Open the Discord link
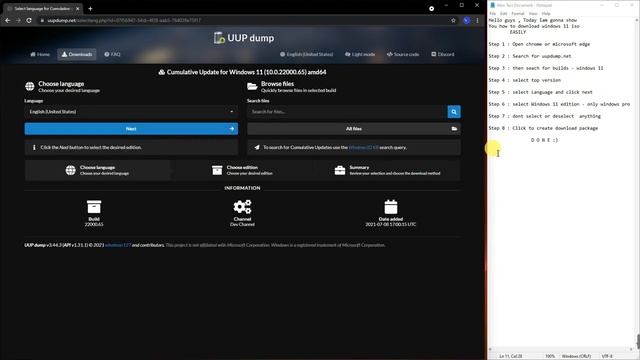This screenshot has width=640, height=360. click(x=443, y=54)
